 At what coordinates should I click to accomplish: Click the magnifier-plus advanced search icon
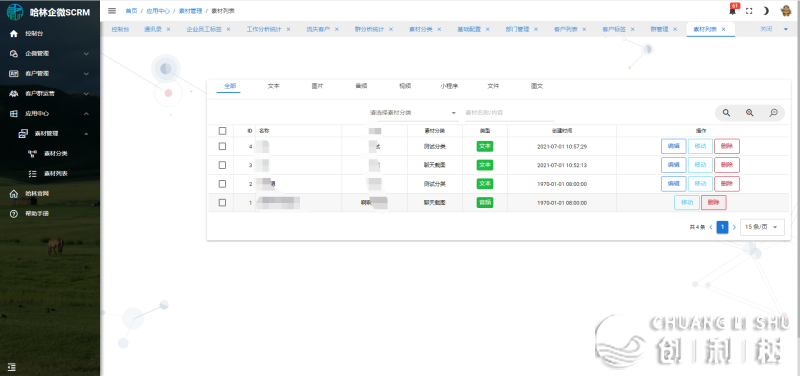749,113
